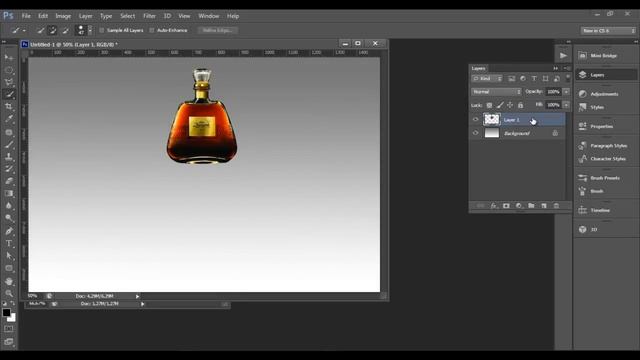Select the Eraser tool
The width and height of the screenshot is (640, 360).
(9, 181)
